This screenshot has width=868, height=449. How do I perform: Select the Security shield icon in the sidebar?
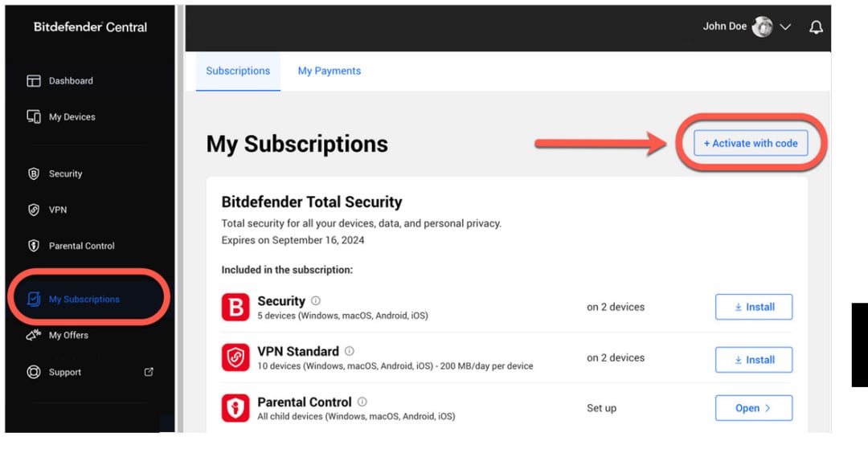coord(34,173)
